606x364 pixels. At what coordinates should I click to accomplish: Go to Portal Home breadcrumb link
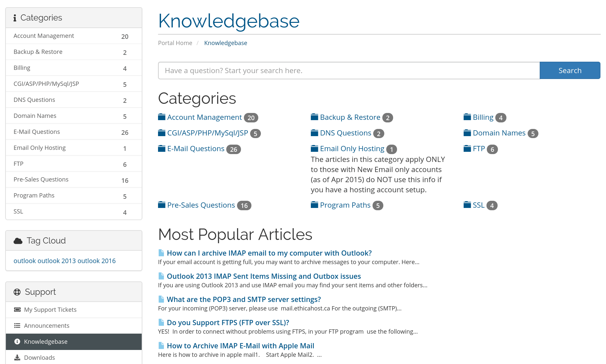click(x=175, y=43)
